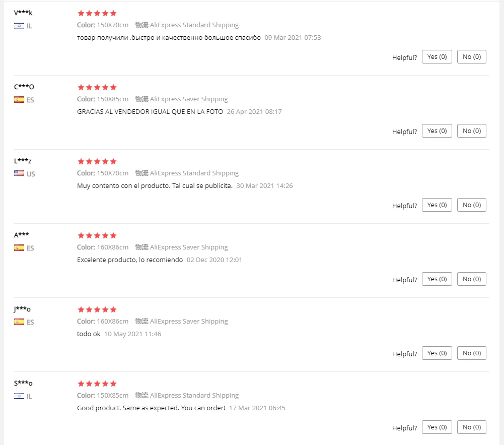
Task: Click US flag icon under L***z
Action: (19, 174)
